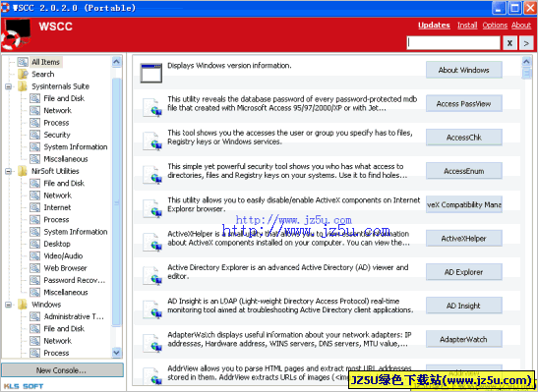Click the AccessChk row file icon

pos(152,140)
